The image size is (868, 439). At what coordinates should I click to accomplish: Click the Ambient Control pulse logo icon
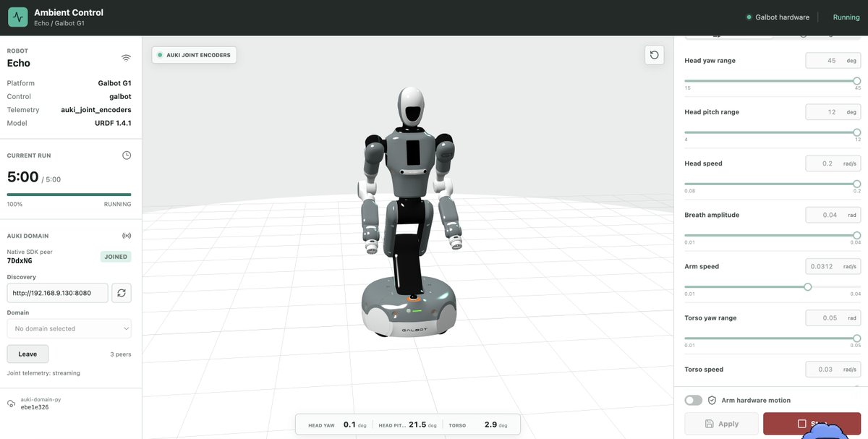tap(18, 17)
